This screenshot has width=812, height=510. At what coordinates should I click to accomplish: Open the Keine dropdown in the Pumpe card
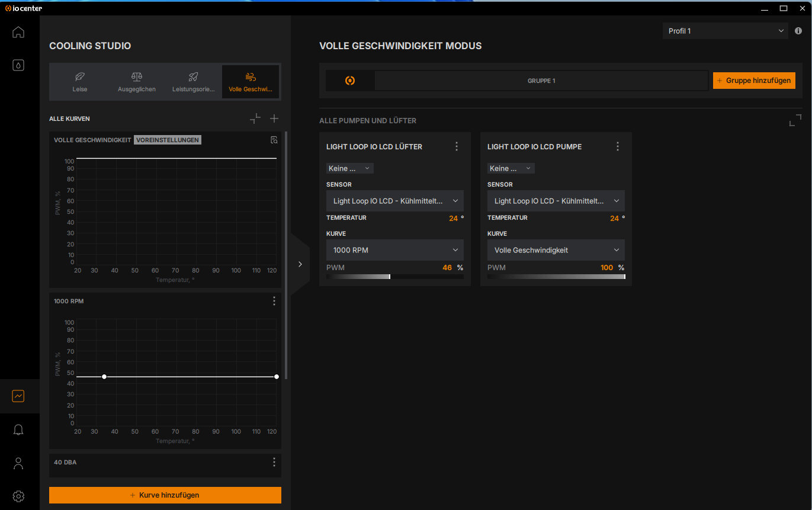511,168
